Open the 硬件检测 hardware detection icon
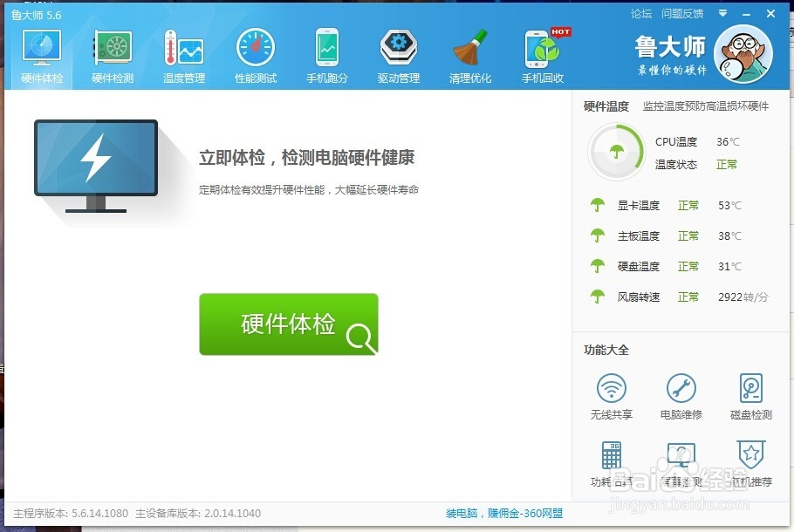The height and width of the screenshot is (532, 794). (x=113, y=48)
